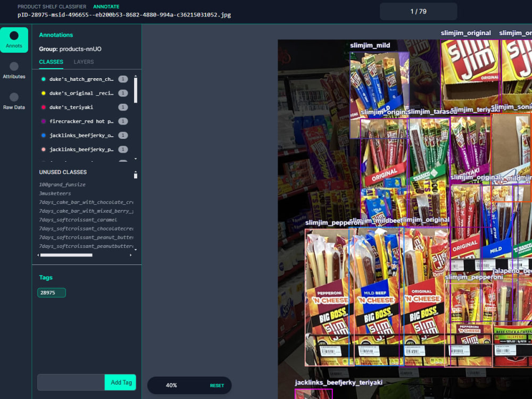Click the 1 / 79 image counter
Screen dimensions: 532x399
click(418, 12)
